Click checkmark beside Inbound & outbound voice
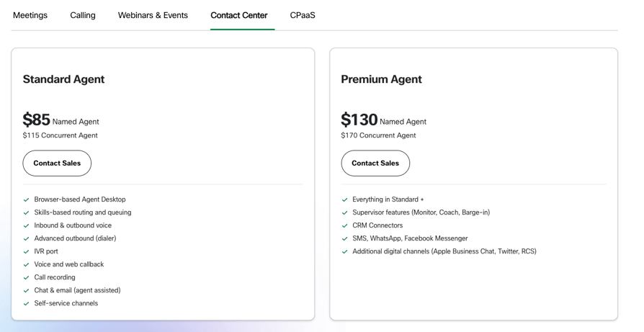 pos(26,225)
